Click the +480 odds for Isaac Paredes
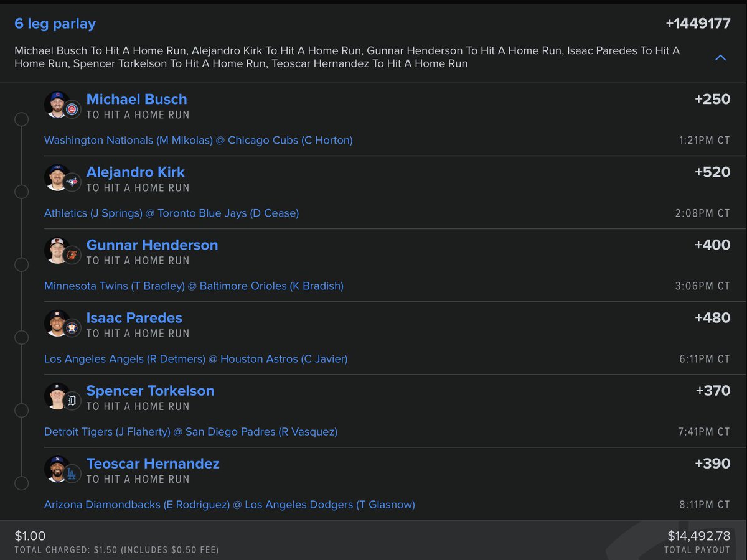 (712, 317)
